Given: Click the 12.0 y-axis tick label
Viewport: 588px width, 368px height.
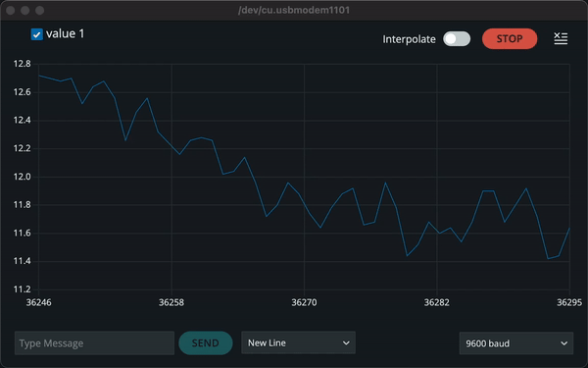Looking at the screenshot, I should (x=23, y=177).
